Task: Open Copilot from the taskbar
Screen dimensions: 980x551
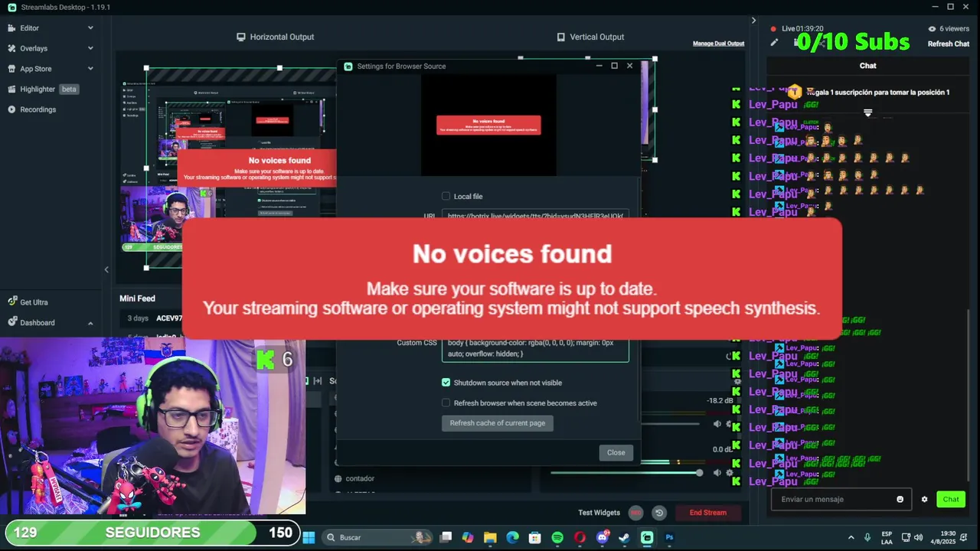Action: [x=468, y=537]
